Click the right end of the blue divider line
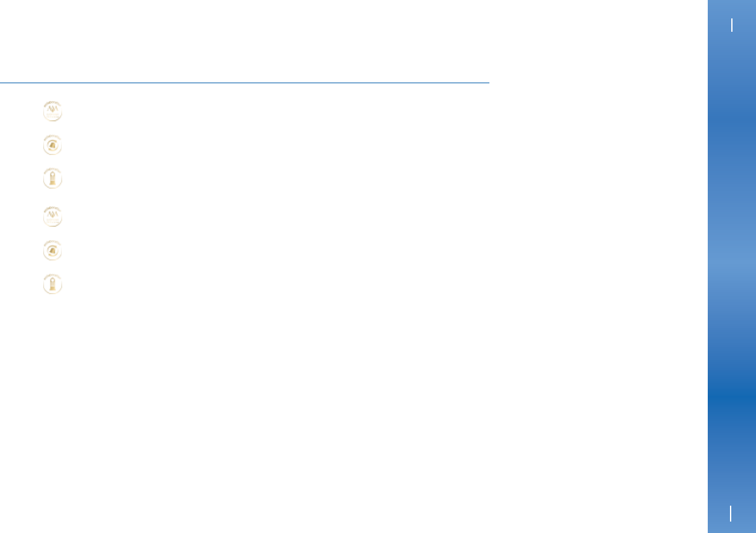The image size is (756, 533). pos(487,83)
